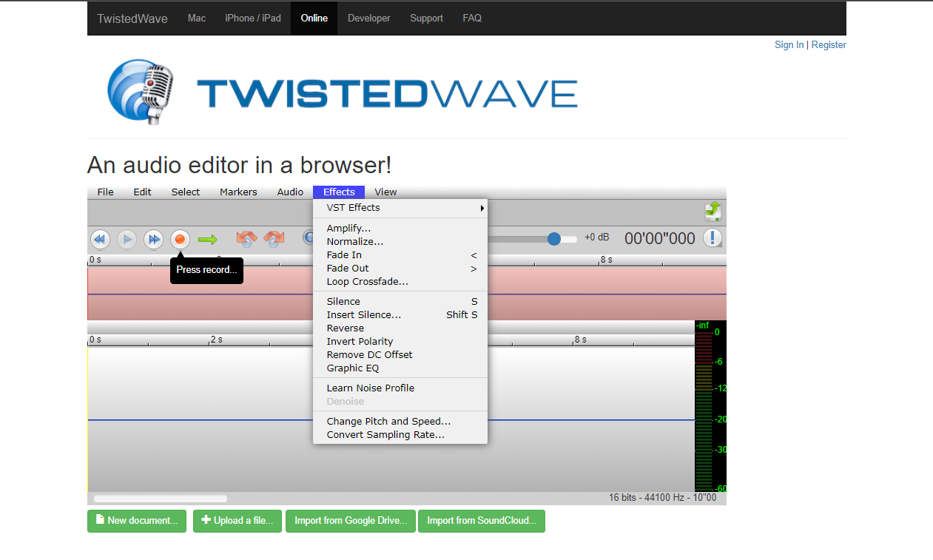Click the Sign In link
This screenshot has width=933, height=560.
[x=789, y=45]
